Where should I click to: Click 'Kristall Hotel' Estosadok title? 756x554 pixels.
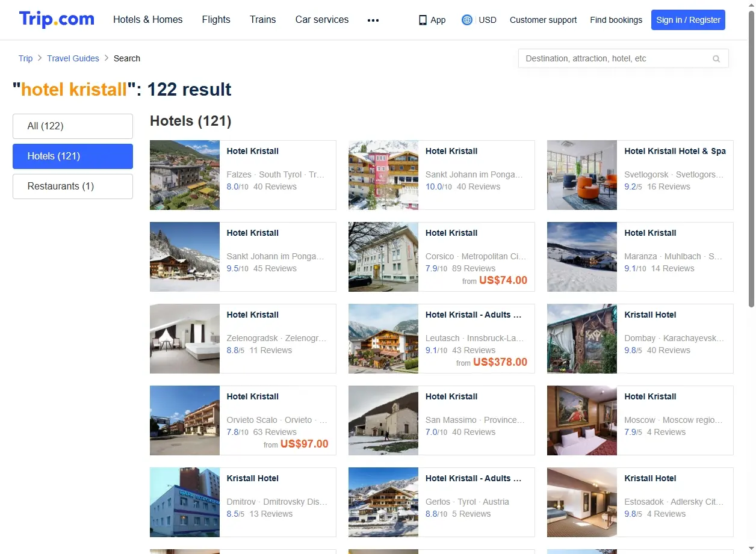click(x=650, y=478)
